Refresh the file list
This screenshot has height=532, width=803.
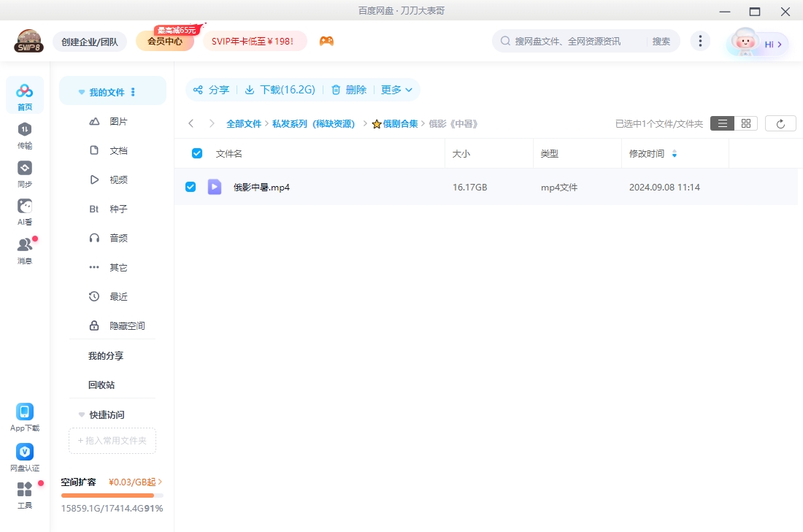(x=780, y=123)
